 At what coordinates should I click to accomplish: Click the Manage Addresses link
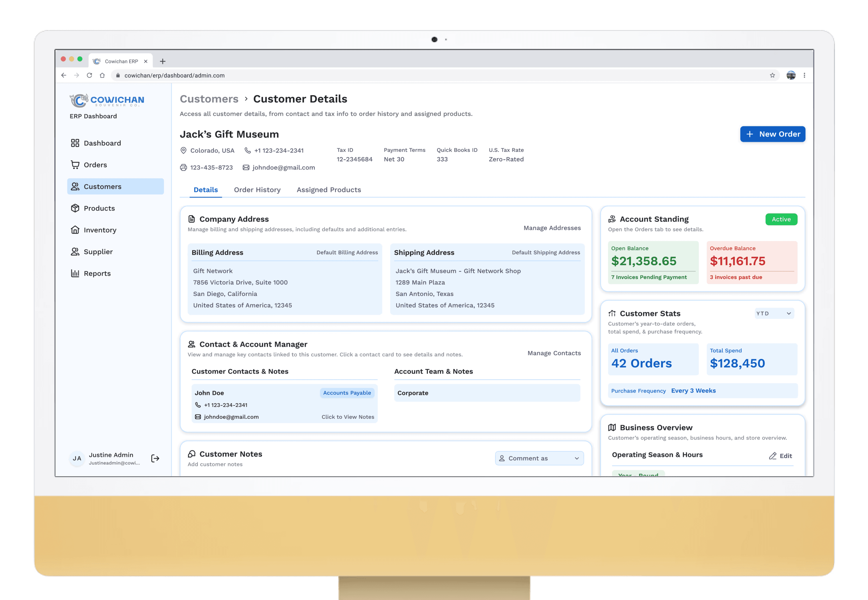552,228
